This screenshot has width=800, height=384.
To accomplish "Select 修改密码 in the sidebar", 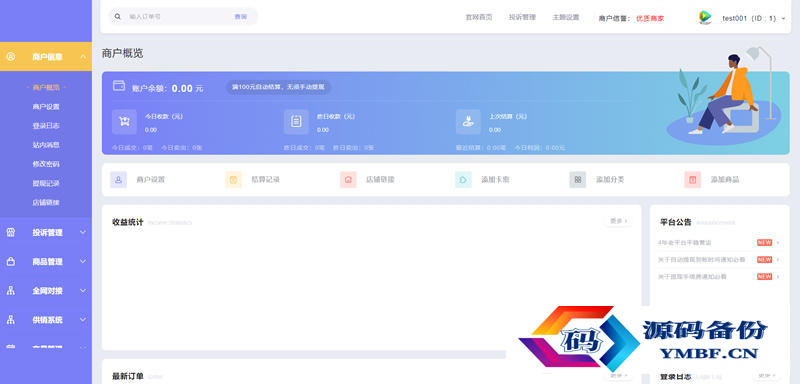I will tap(46, 164).
